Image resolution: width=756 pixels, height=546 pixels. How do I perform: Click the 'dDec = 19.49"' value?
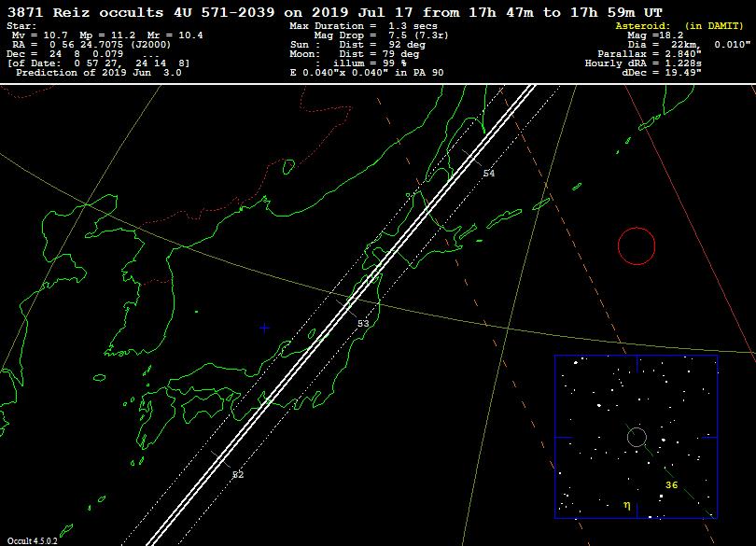coord(662,73)
